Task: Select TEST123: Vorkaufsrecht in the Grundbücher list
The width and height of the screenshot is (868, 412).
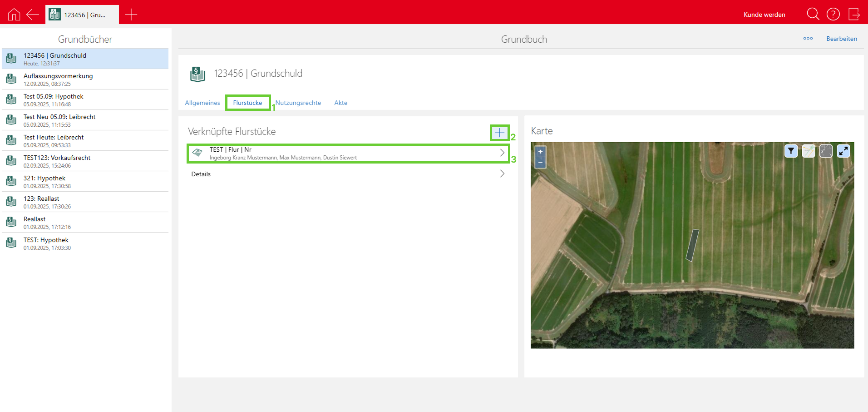Action: coord(57,161)
